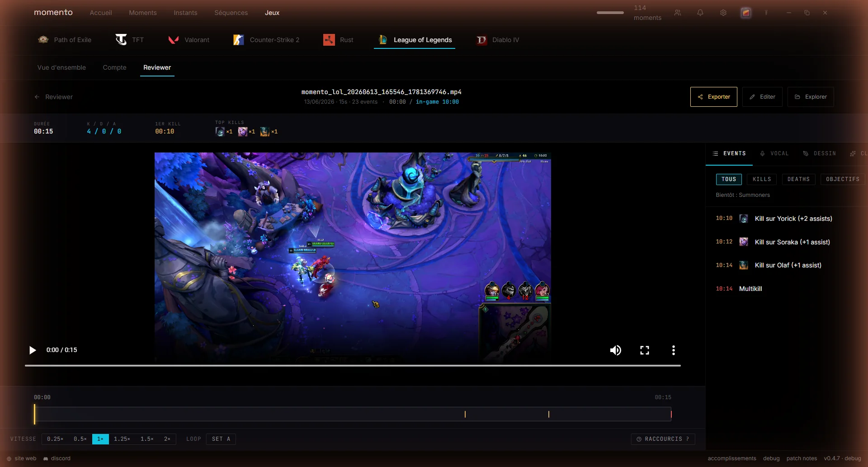Select the League of Legends icon
Image resolution: width=868 pixels, height=467 pixels.
point(383,40)
